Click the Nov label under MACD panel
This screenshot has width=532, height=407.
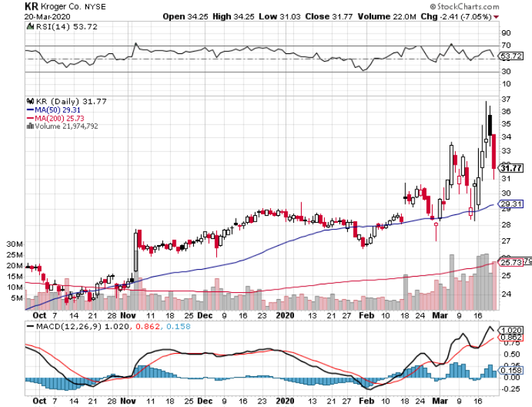coord(128,401)
